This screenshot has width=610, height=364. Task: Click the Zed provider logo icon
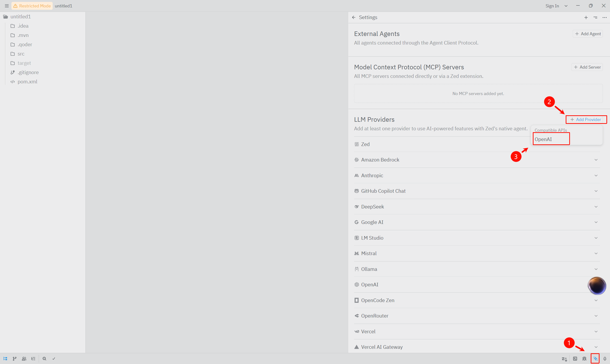tap(356, 144)
